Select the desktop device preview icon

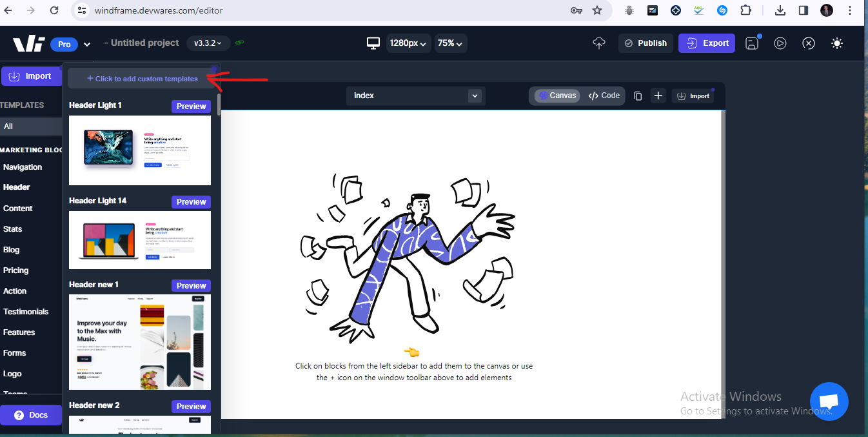[x=373, y=43]
